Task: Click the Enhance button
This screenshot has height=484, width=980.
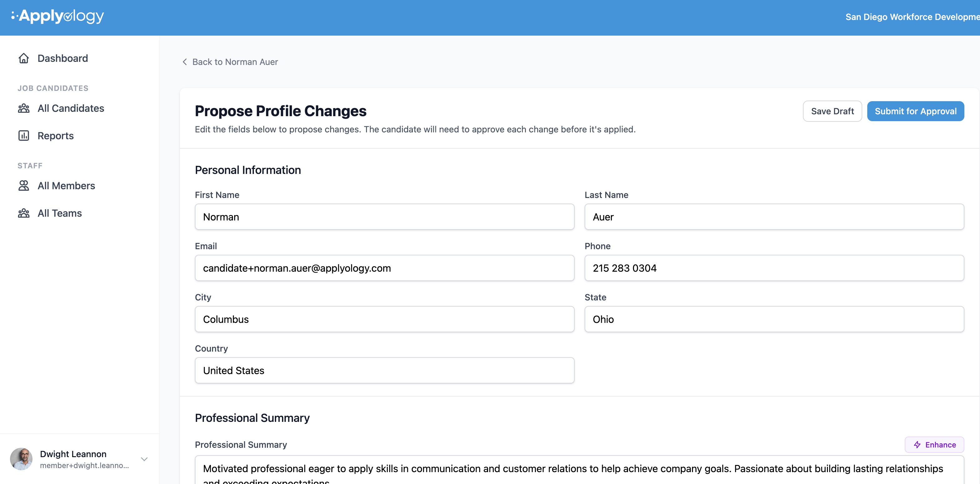Action: 934,445
